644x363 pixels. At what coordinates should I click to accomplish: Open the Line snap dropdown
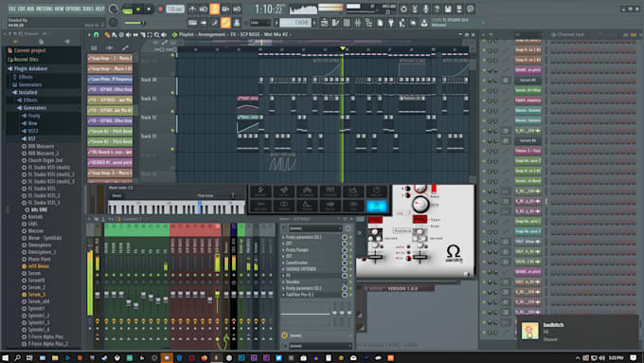(260, 23)
